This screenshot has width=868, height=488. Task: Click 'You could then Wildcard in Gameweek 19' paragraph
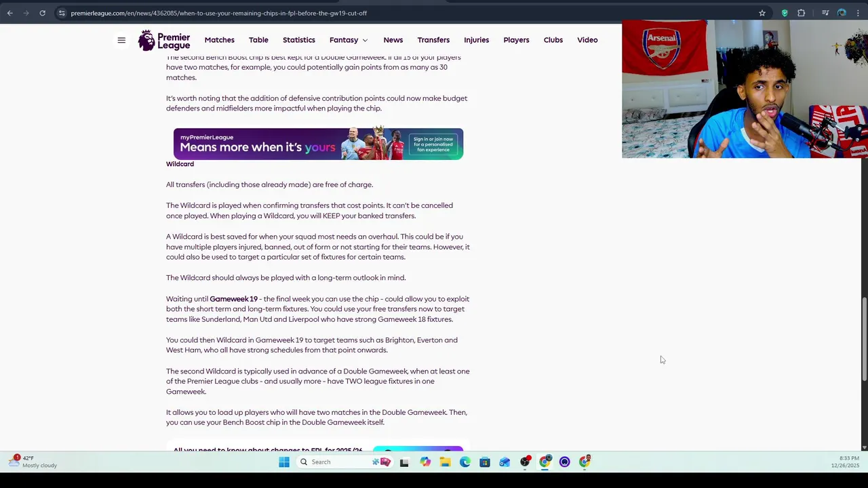coord(312,345)
